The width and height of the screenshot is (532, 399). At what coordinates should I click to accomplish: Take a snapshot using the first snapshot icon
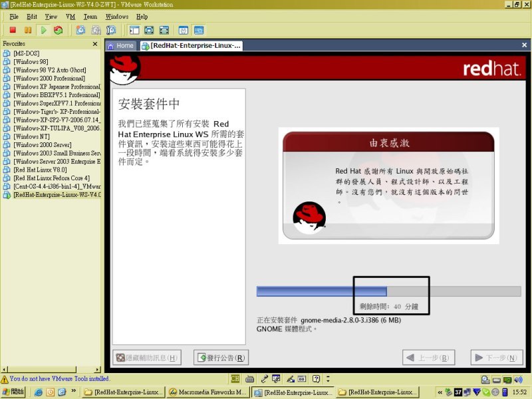point(80,30)
